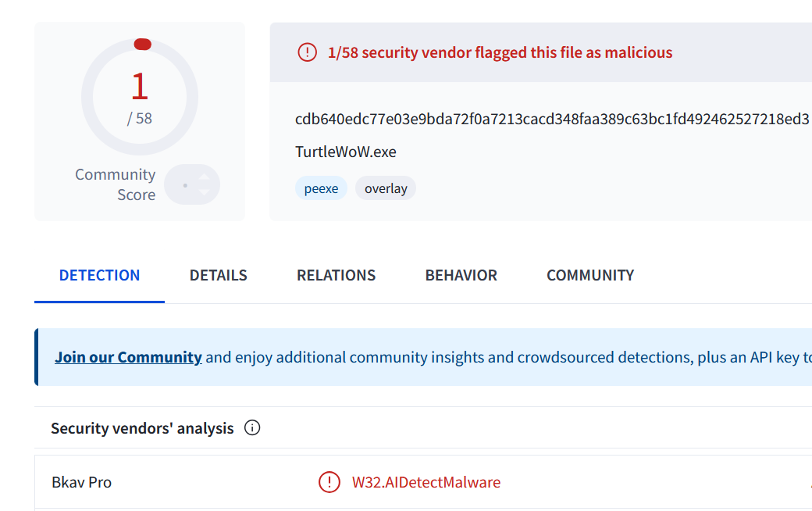Image resolution: width=812 pixels, height=511 pixels.
Task: Open the RELATIONS tab
Action: click(336, 275)
